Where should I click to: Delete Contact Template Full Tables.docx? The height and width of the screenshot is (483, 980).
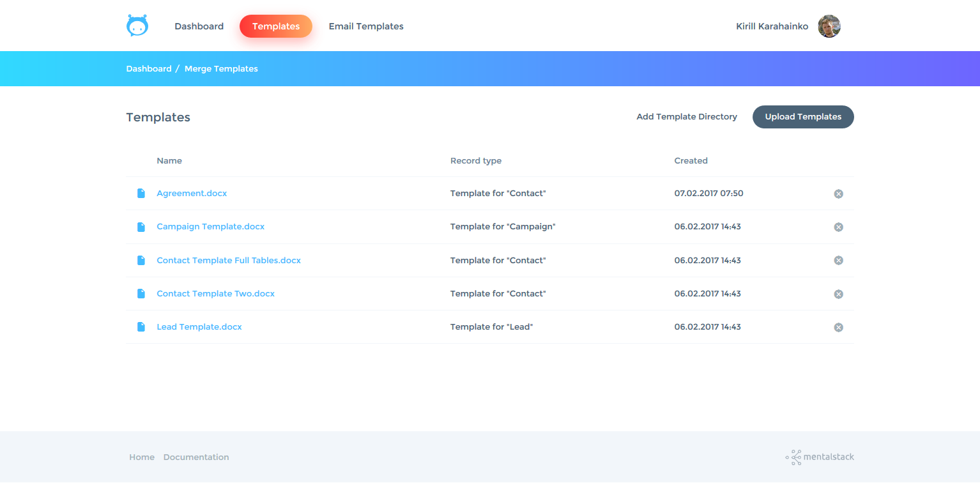coord(838,260)
